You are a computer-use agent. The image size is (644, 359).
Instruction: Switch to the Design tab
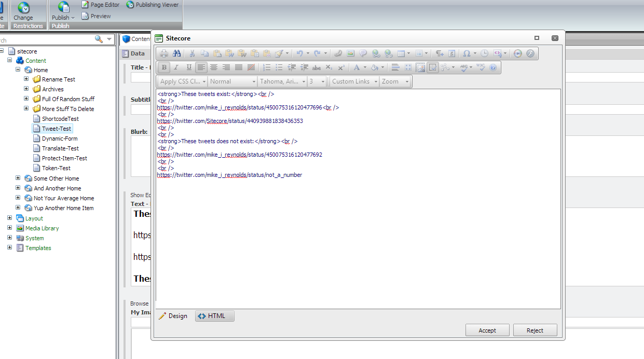[173, 316]
